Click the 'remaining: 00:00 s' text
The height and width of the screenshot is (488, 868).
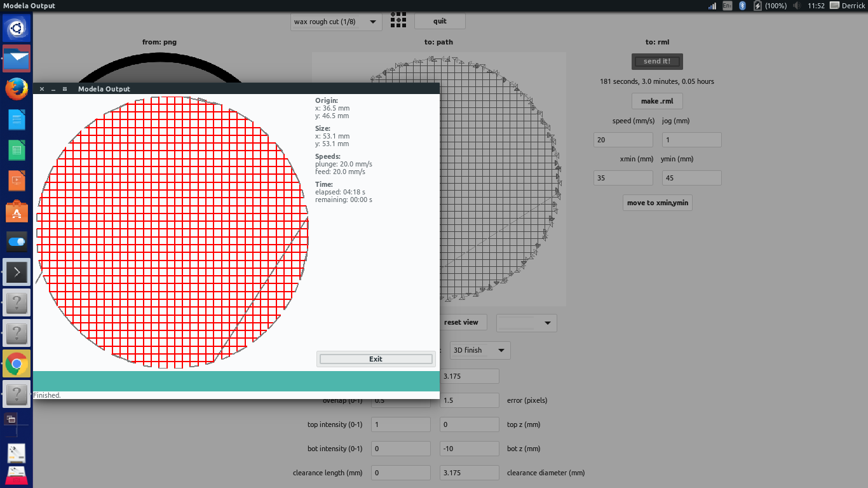[x=344, y=200]
